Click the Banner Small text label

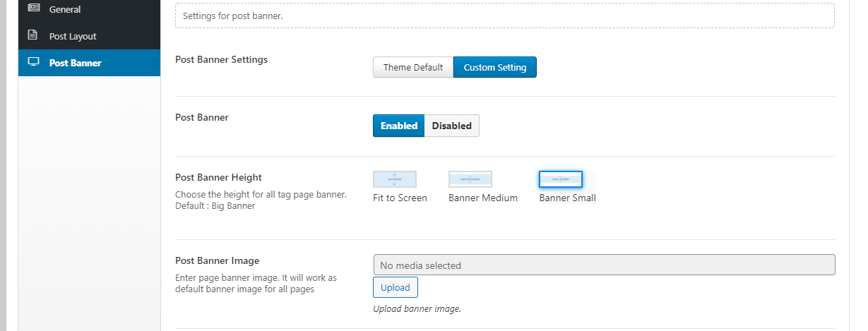(x=567, y=198)
